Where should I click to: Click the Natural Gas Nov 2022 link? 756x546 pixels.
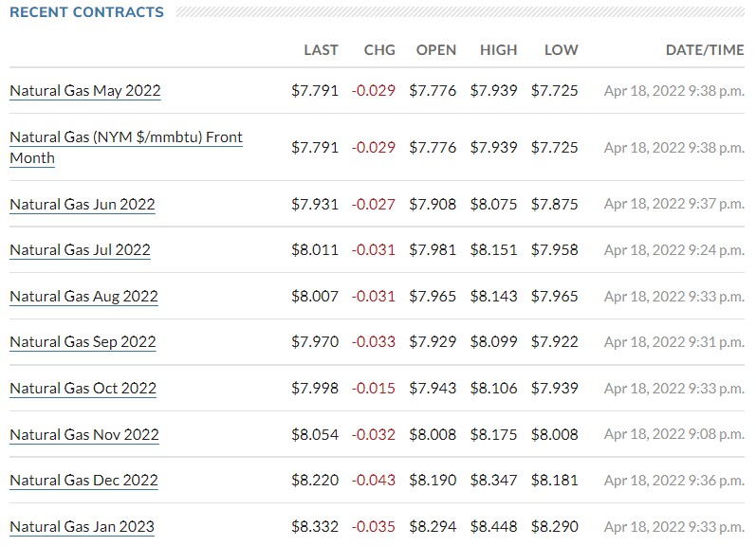tap(84, 435)
